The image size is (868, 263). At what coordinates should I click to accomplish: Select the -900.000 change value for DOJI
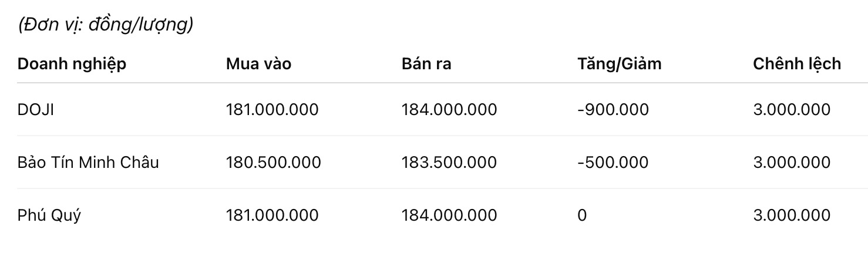click(613, 109)
